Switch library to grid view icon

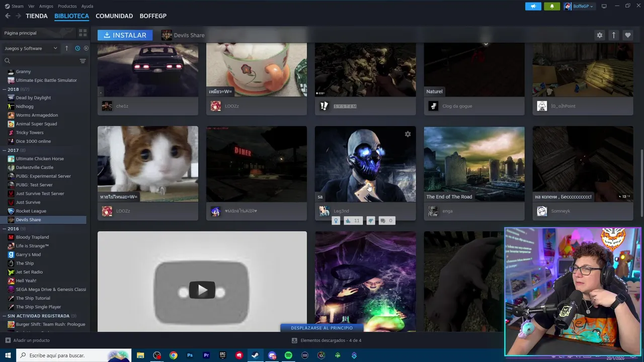coord(83,33)
